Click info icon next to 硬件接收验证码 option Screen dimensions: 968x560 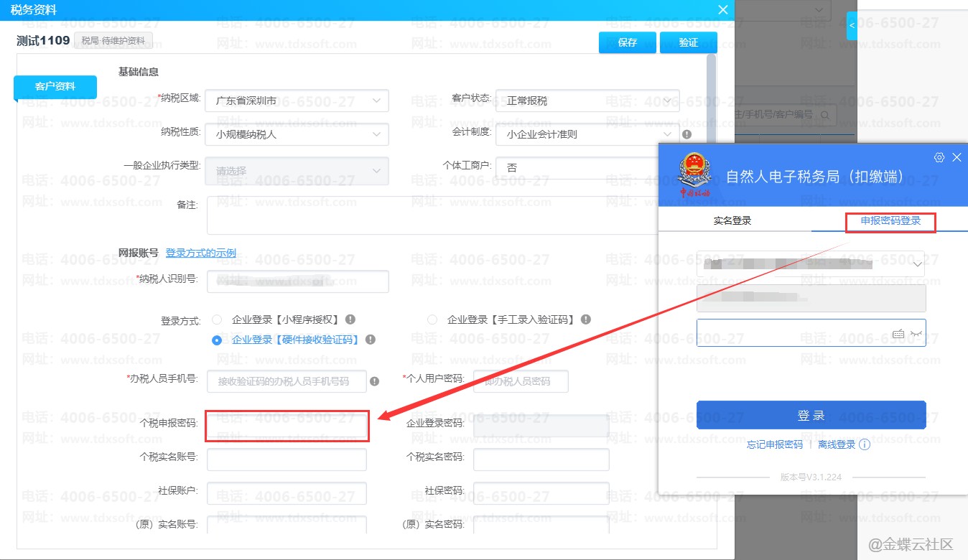371,340
